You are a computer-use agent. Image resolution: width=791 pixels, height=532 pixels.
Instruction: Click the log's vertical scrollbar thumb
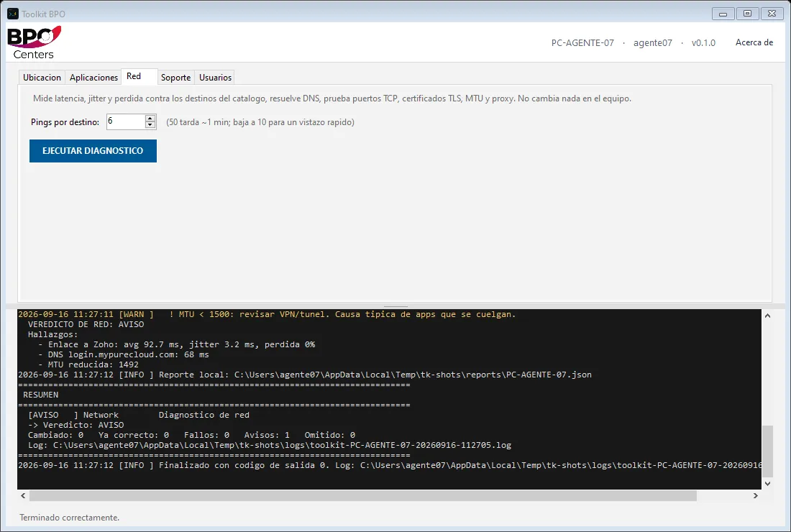click(x=767, y=451)
